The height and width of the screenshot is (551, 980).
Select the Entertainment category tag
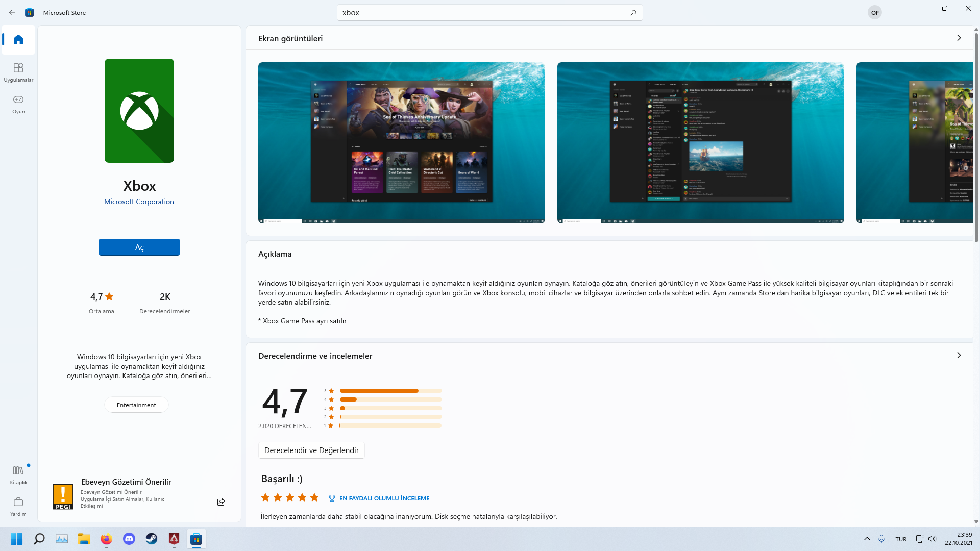pos(136,405)
